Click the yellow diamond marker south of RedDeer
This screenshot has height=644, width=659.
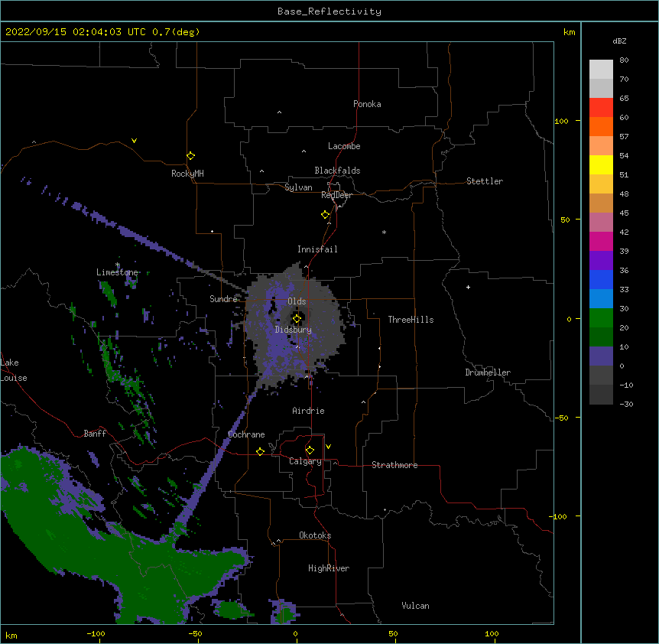(x=325, y=215)
